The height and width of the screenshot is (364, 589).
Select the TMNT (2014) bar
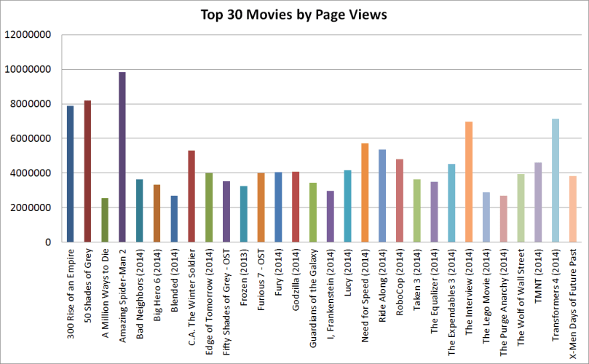(538, 202)
